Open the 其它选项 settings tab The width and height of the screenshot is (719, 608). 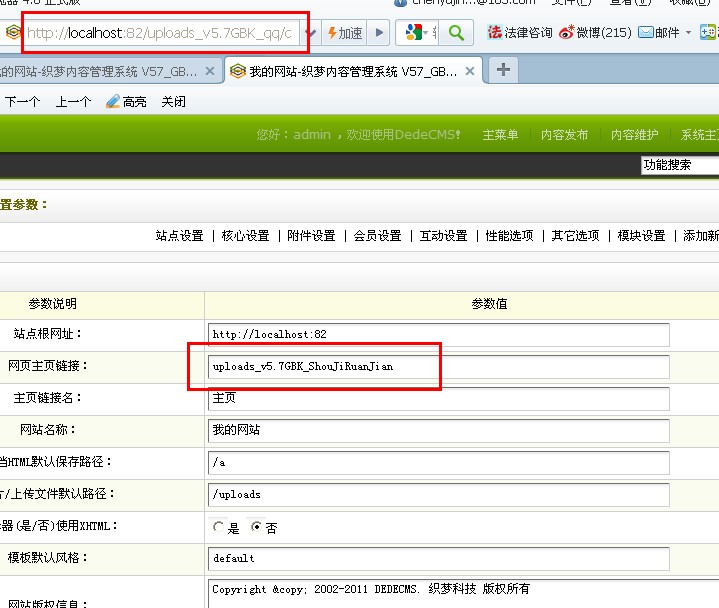tap(575, 236)
